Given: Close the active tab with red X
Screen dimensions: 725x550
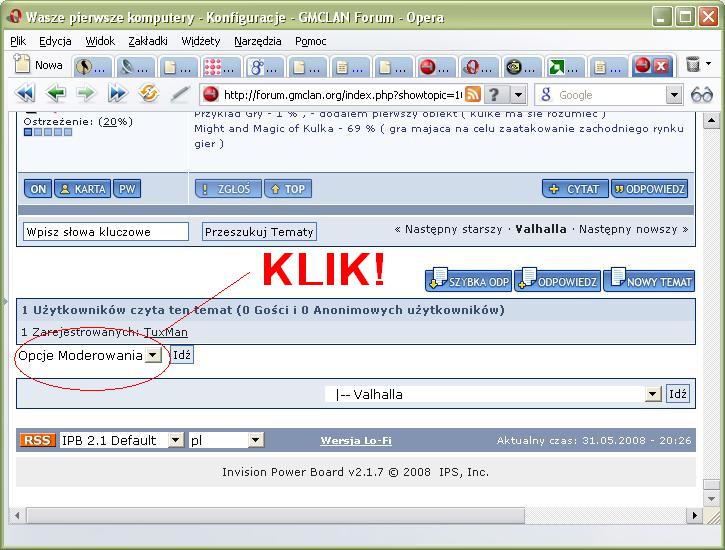Looking at the screenshot, I should [662, 66].
